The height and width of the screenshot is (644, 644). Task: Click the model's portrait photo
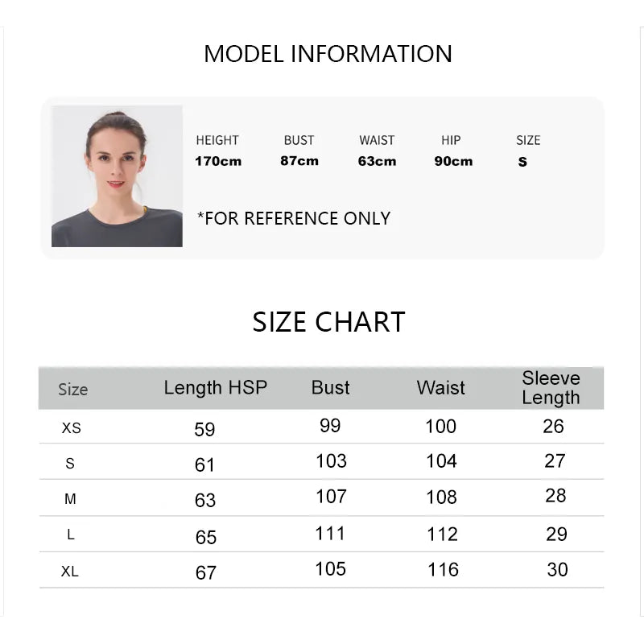(x=117, y=176)
